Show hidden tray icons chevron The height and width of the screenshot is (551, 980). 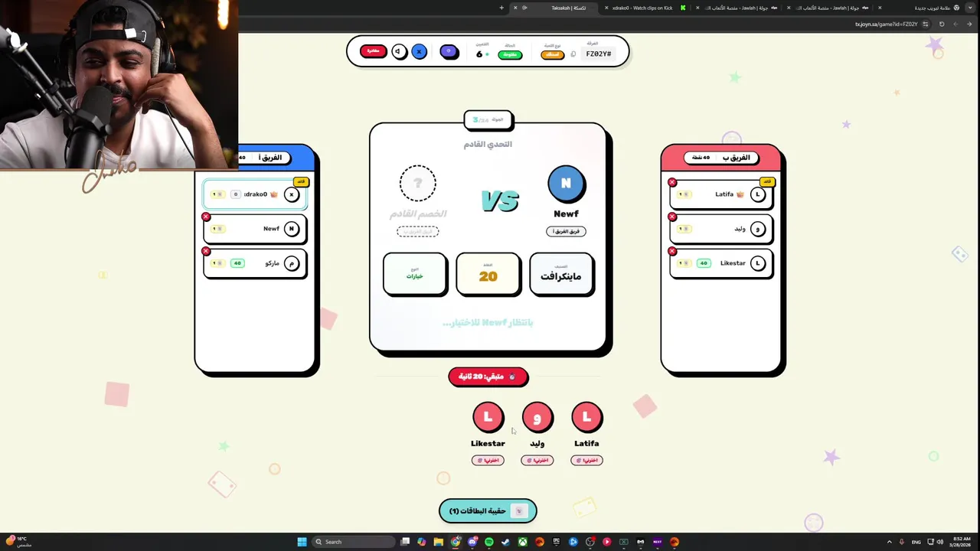[x=889, y=542]
